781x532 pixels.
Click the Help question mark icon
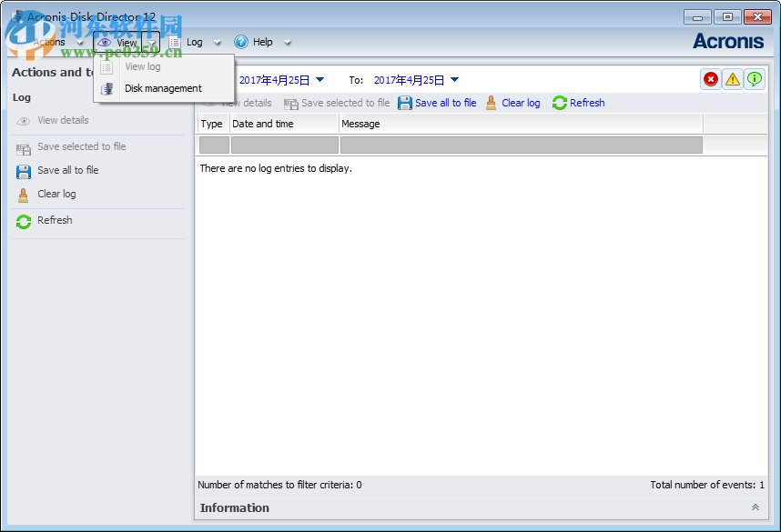(241, 43)
